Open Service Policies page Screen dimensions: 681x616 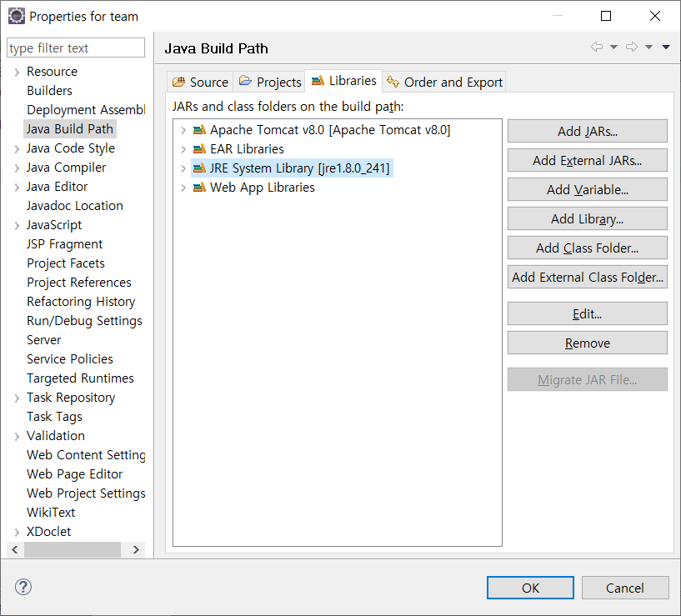(70, 358)
